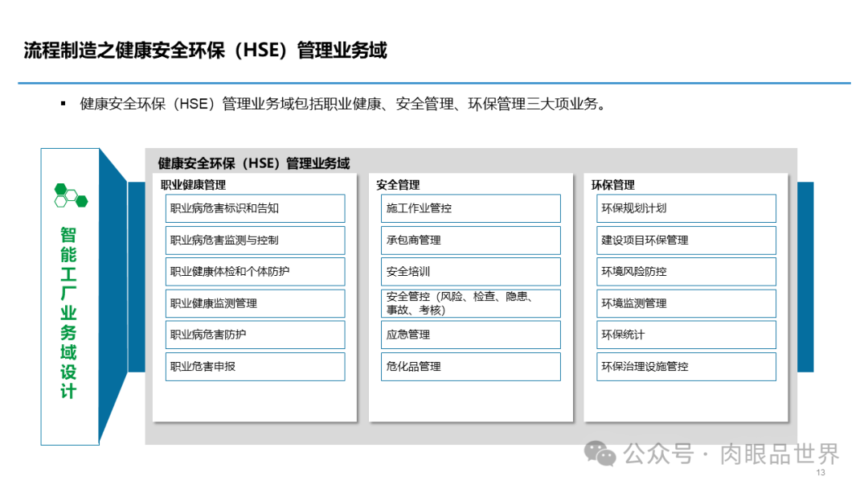
Task: Click the green hexagon logo icon
Action: point(71,195)
